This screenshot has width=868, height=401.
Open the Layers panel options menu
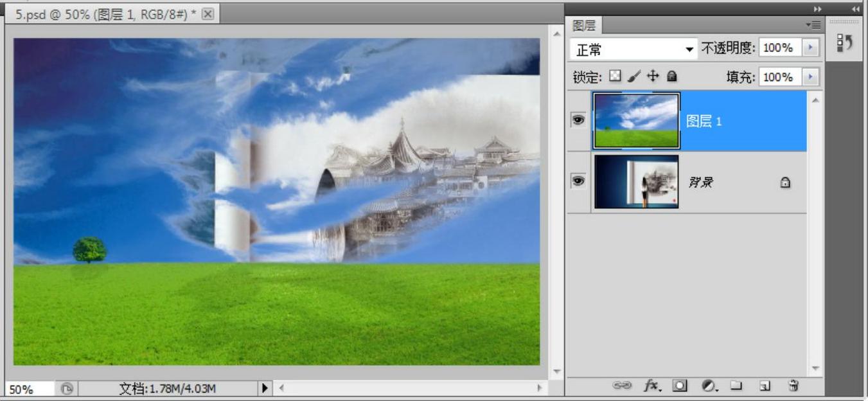pyautogui.click(x=813, y=25)
